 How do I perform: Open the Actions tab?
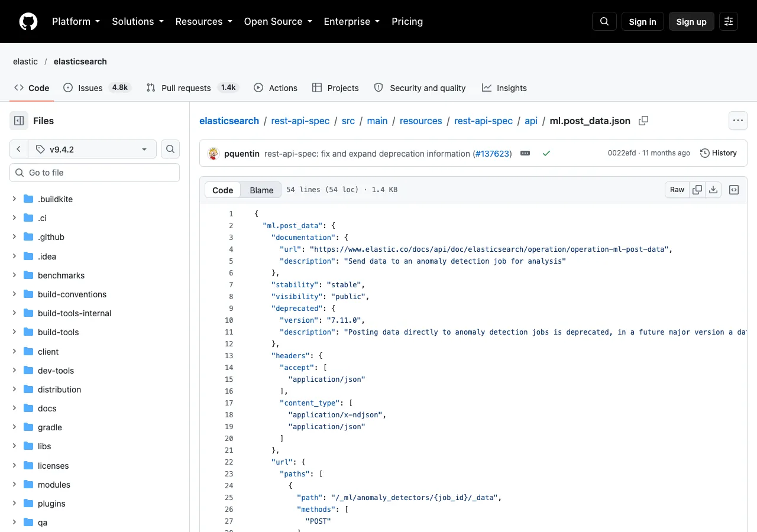tap(276, 87)
